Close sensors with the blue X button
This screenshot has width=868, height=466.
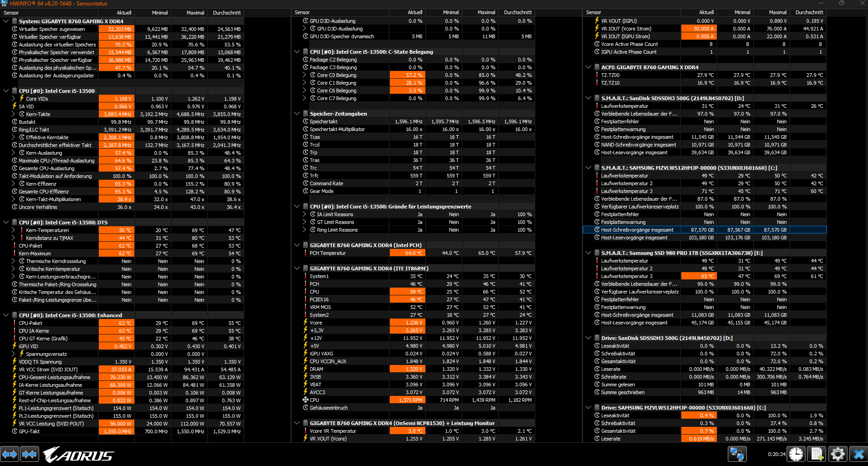tap(858, 454)
